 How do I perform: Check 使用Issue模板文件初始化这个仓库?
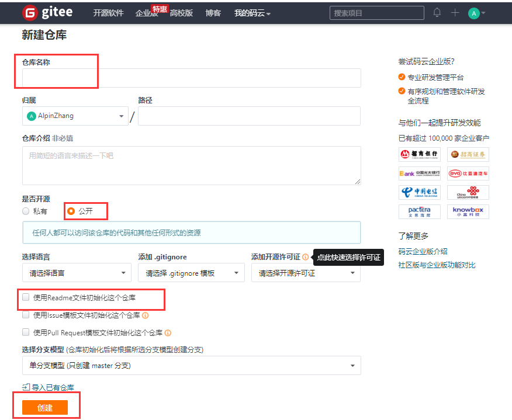[x=26, y=315]
